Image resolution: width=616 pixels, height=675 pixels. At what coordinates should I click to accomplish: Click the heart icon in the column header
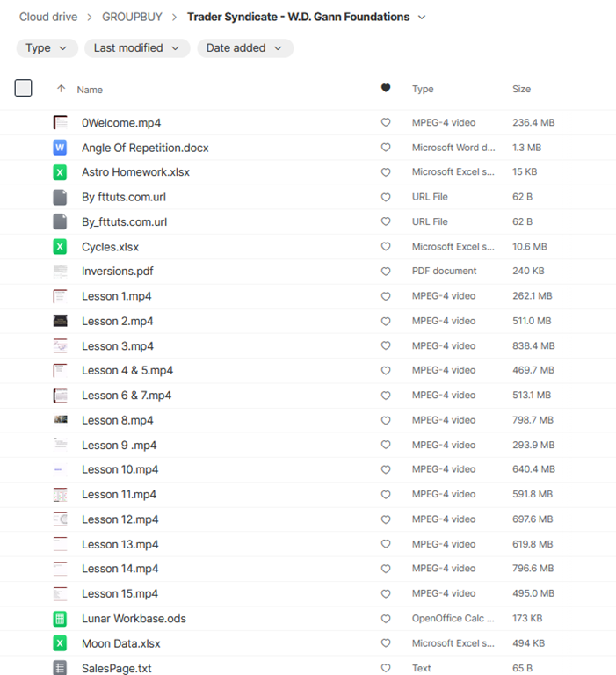(x=386, y=89)
